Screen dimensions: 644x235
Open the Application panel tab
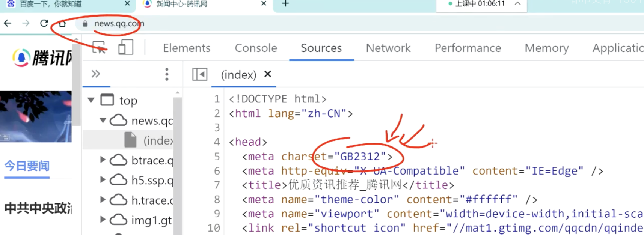point(618,48)
